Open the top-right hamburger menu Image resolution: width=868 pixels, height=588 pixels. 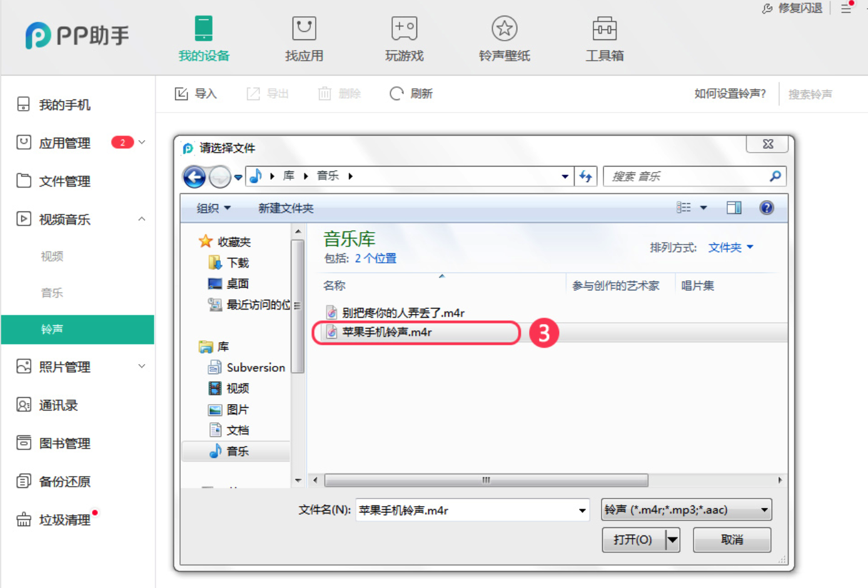coord(845,8)
